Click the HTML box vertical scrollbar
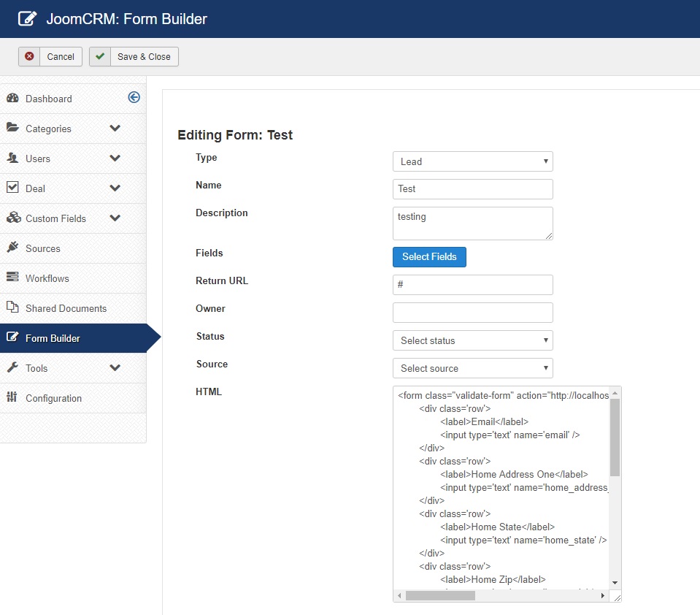Viewport: 700px width, 615px height. point(615,438)
